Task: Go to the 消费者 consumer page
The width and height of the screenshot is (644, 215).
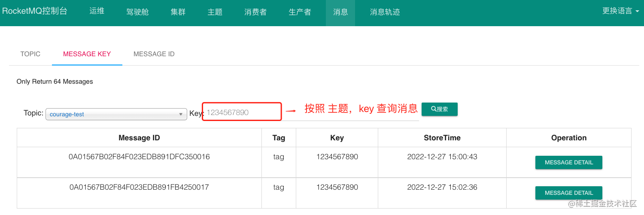Action: pyautogui.click(x=255, y=12)
